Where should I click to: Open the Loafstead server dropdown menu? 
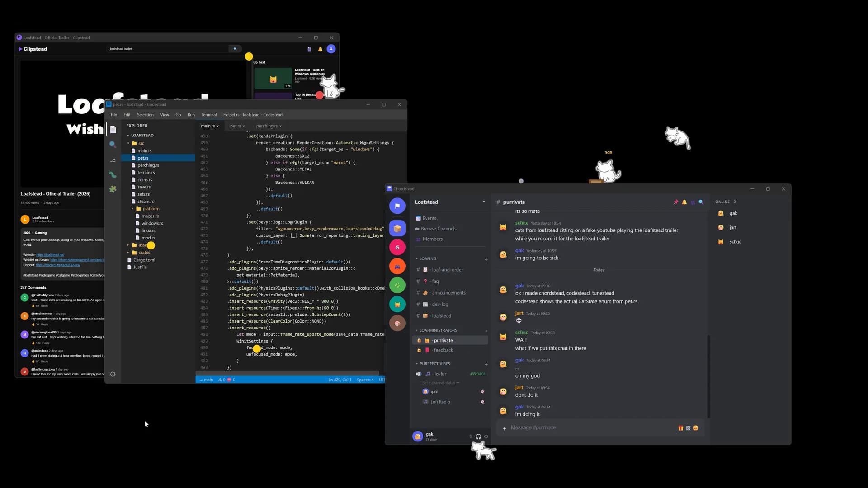(x=484, y=202)
